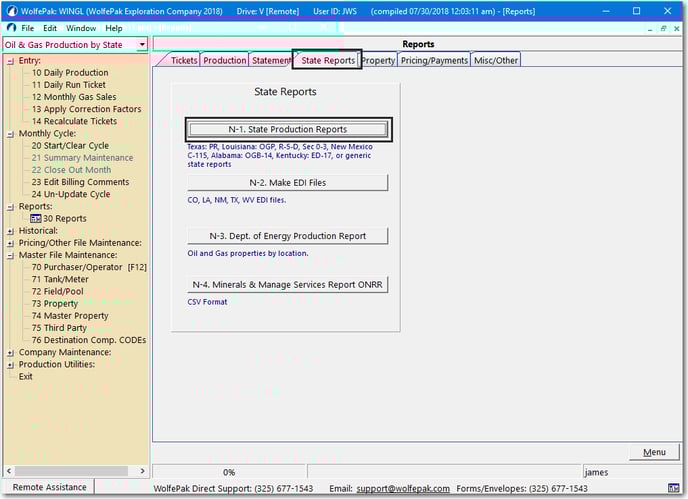Click the tree panel scroll left arrow

[9, 471]
